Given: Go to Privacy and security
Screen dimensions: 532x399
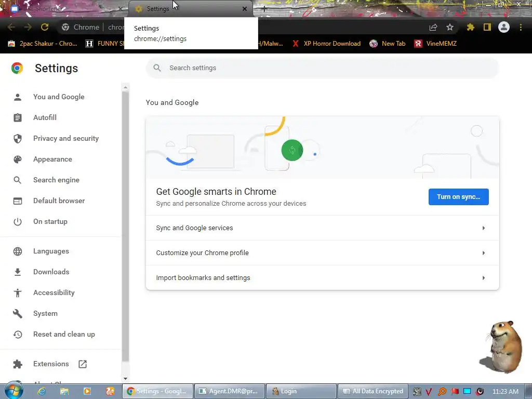Looking at the screenshot, I should click(66, 138).
